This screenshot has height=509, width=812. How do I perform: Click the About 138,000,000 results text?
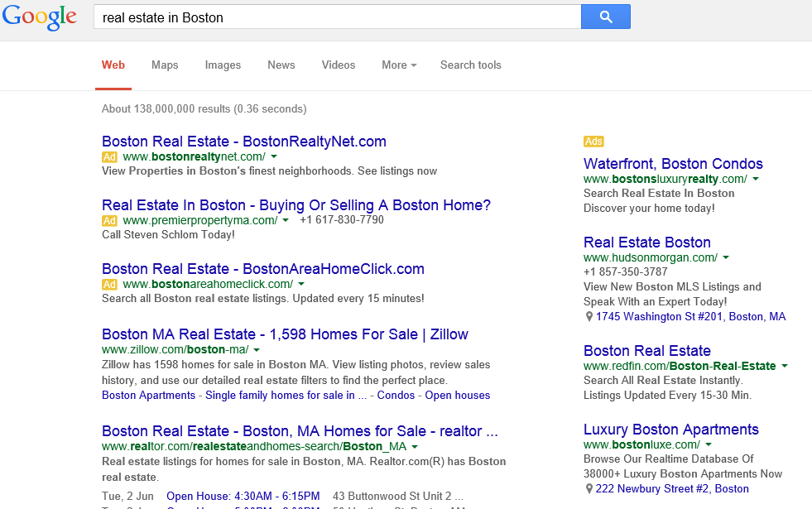coord(204,108)
